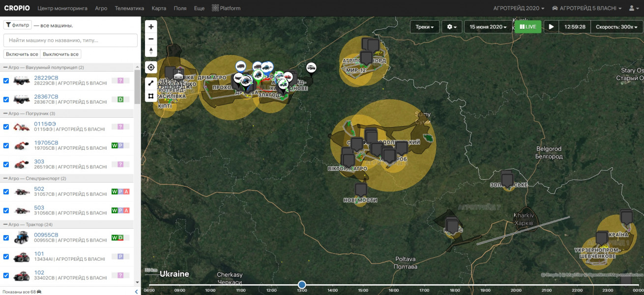Open the user profile menu
This screenshot has width=644, height=295.
633,8
